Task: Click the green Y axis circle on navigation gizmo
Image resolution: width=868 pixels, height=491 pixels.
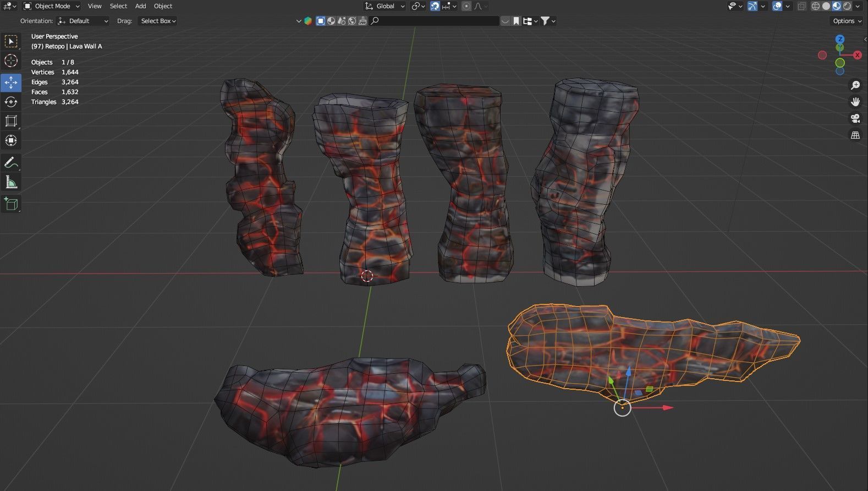Action: click(840, 63)
